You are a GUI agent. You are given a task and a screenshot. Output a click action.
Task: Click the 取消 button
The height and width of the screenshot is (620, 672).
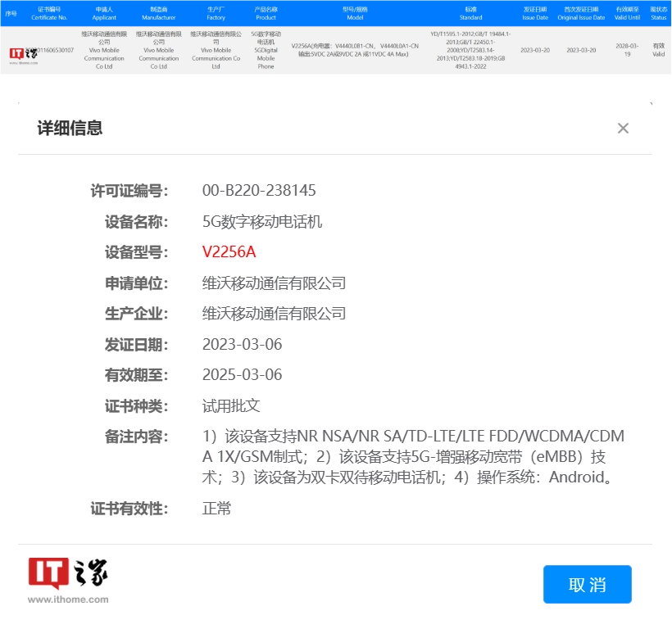point(587,584)
